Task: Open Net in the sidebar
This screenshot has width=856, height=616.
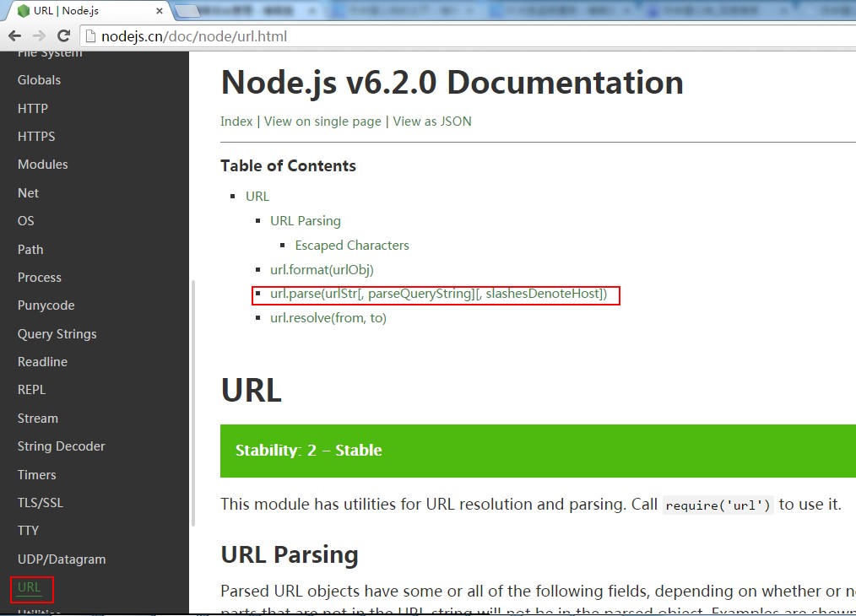Action: 28,193
